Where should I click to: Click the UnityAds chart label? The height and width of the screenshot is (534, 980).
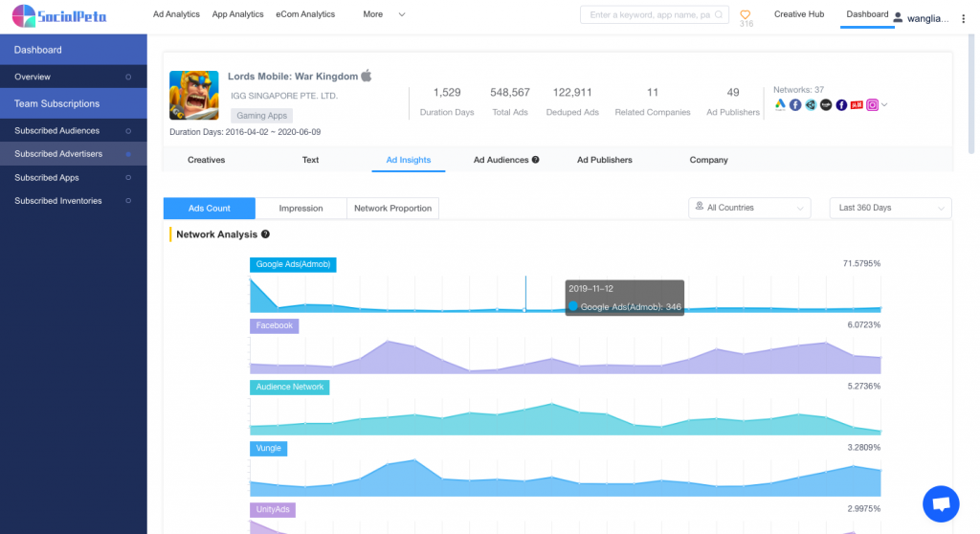pyautogui.click(x=273, y=510)
